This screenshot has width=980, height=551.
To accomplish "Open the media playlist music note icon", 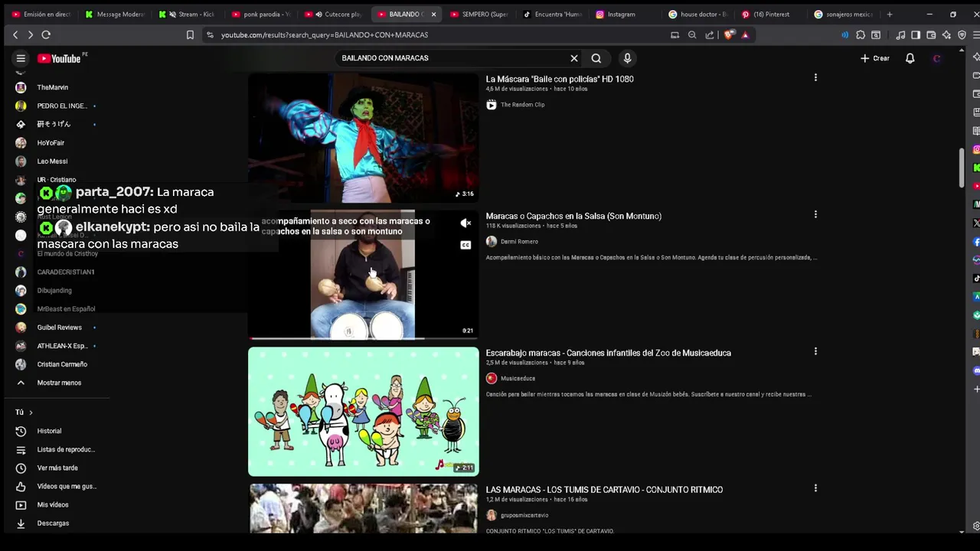I will tap(900, 34).
